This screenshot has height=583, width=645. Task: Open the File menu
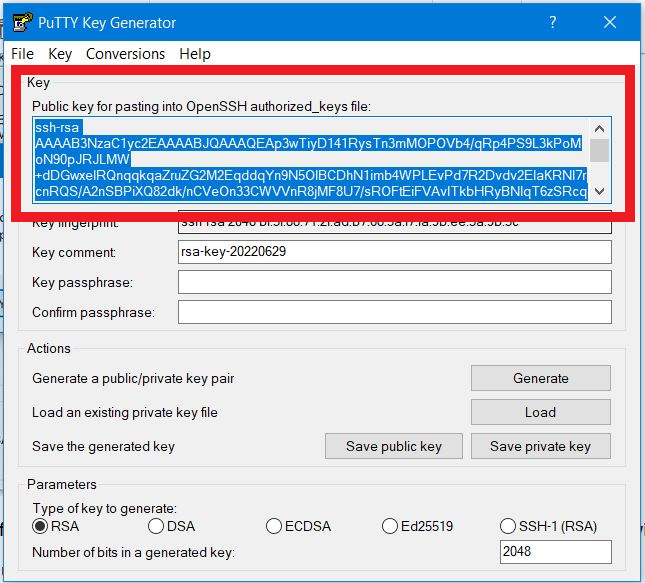pos(22,54)
